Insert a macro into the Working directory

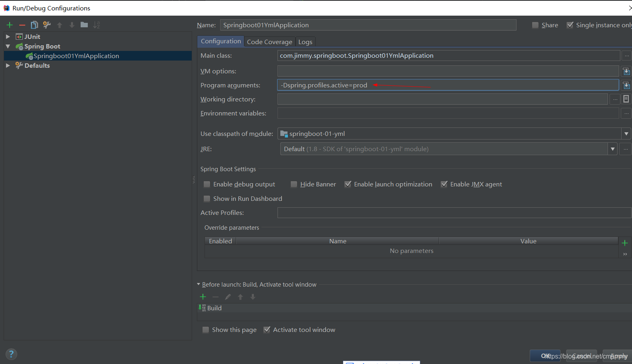(x=626, y=99)
